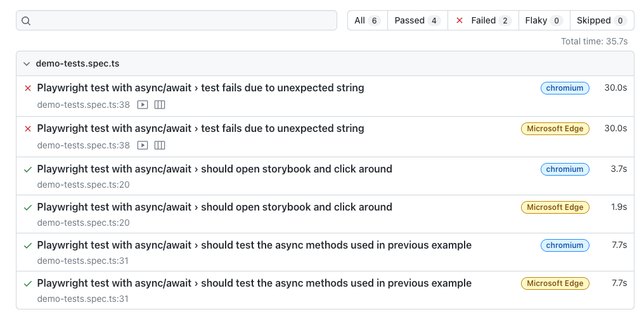Filter to Skipped tests
Image resolution: width=644 pixels, height=319 pixels.
pyautogui.click(x=602, y=20)
